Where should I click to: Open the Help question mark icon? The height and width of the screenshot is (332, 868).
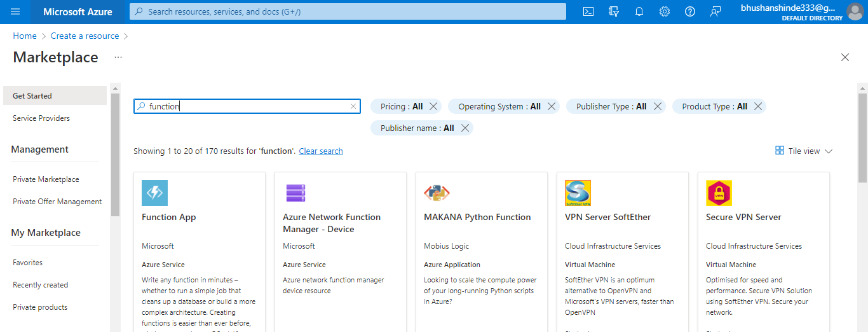coord(690,11)
